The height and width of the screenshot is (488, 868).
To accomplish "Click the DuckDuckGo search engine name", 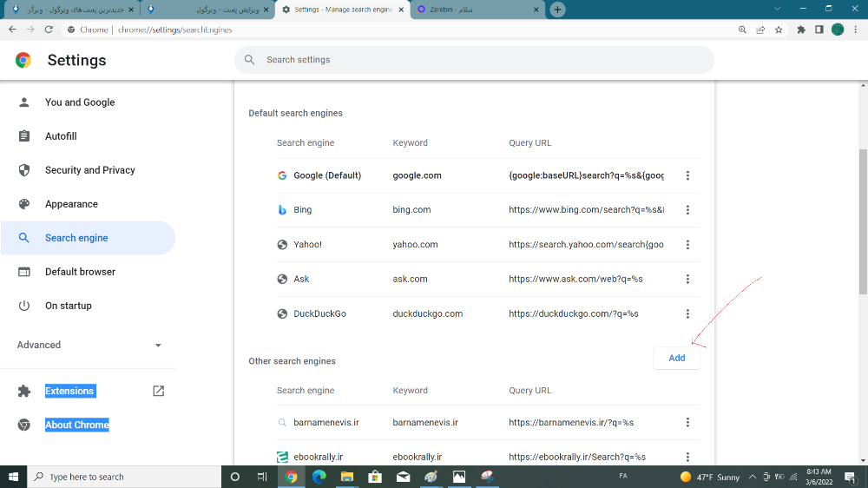I will click(319, 313).
